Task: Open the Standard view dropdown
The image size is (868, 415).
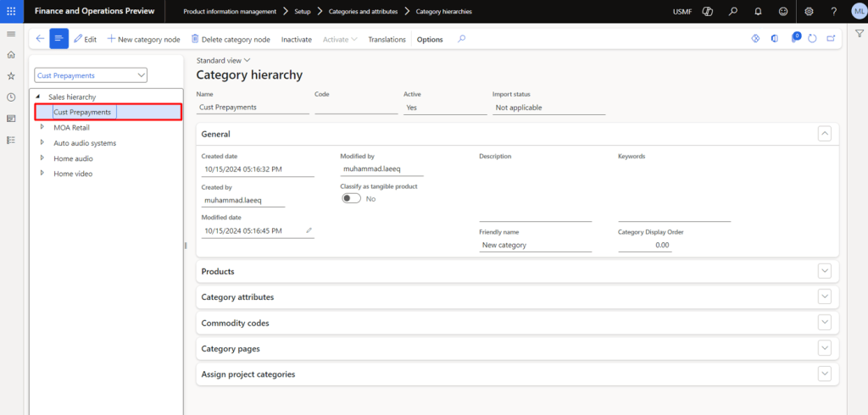Action: 224,61
